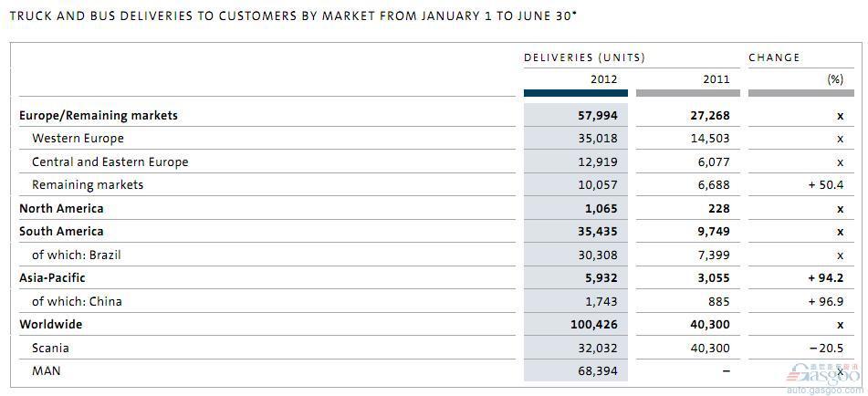Click the North America row label
Image resolution: width=868 pixels, height=396 pixels.
(x=61, y=209)
